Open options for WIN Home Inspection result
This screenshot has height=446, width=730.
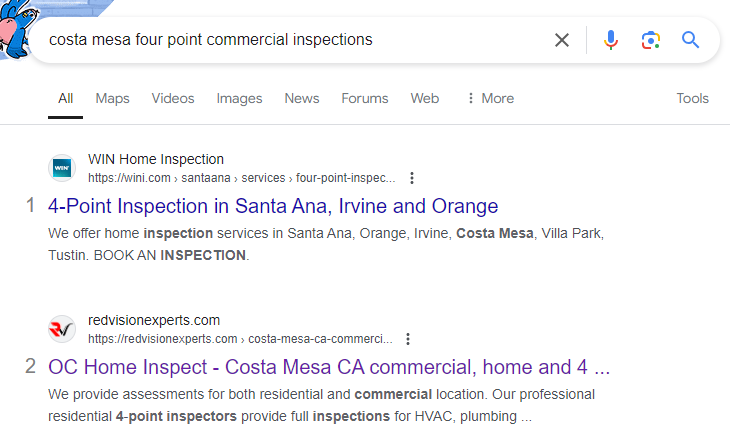click(412, 178)
